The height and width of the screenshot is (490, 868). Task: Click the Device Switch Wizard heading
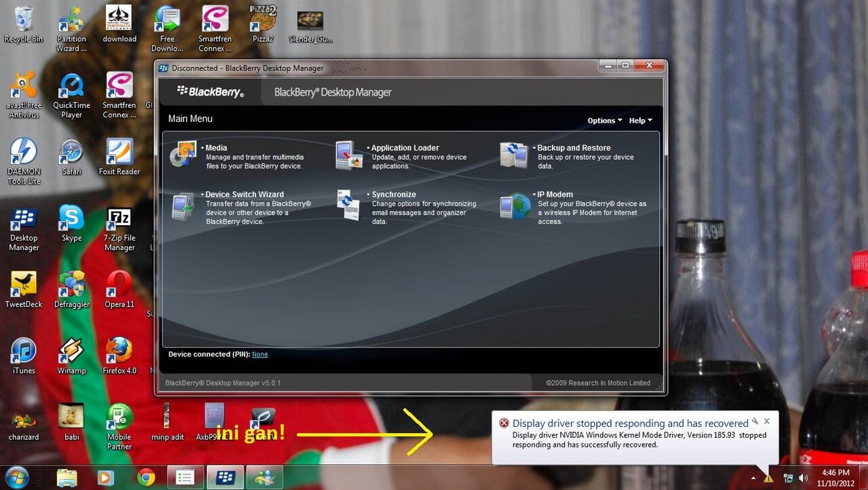(x=245, y=195)
